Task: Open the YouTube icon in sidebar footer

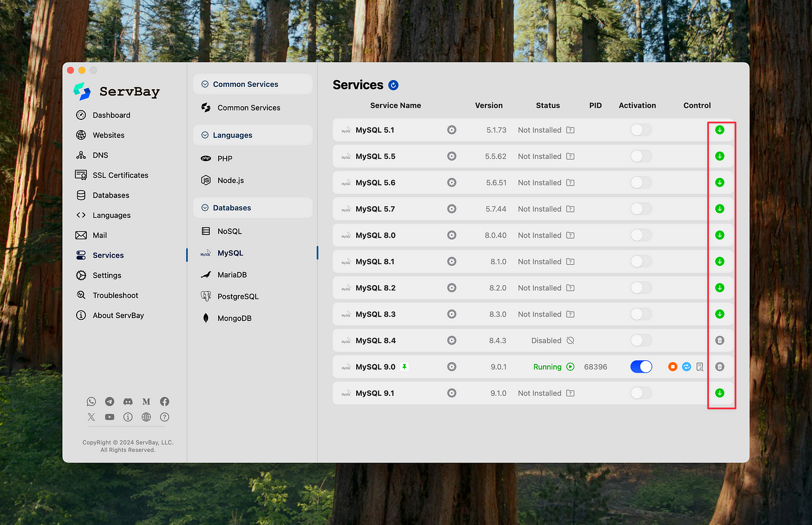Action: [x=110, y=417]
